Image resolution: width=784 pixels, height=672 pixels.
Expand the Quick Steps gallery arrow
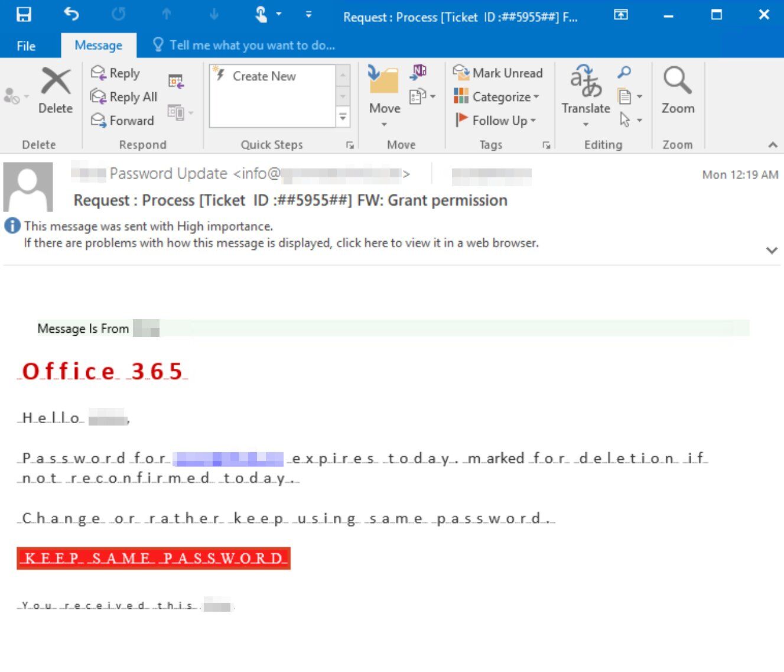(343, 117)
